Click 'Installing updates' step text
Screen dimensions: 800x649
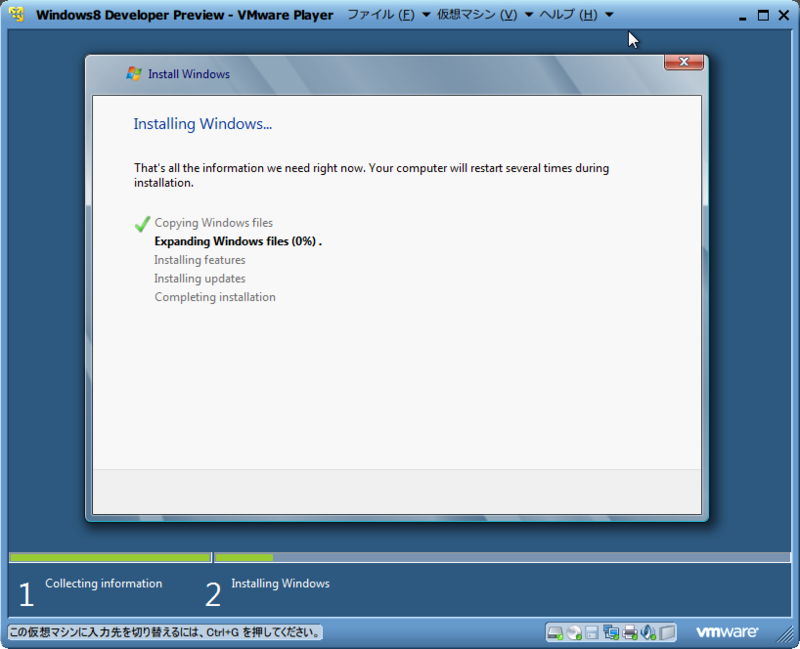click(x=199, y=279)
